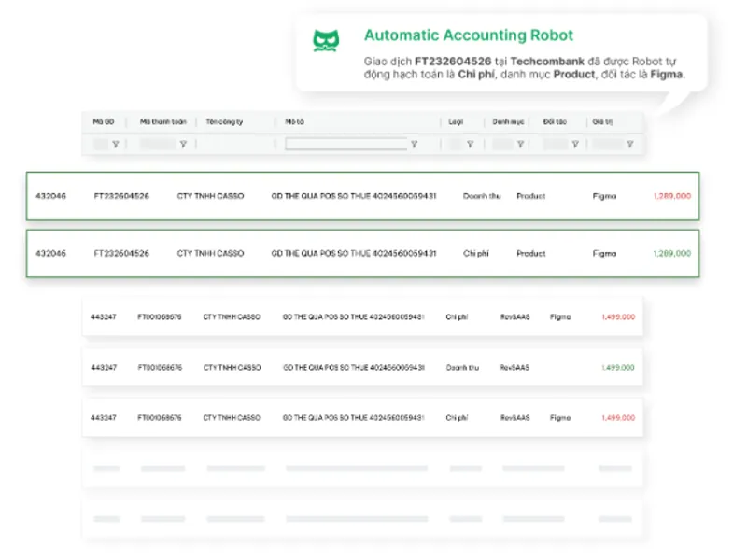The image size is (747, 560).
Task: Open the filter icon under Giá trị
Action: pos(629,144)
